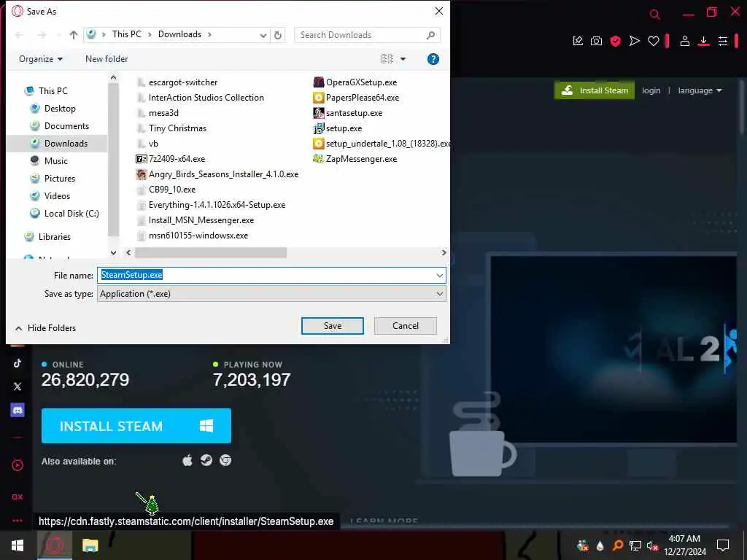Select Local Disk (C:) in the navigation pane
Viewport: 747px width, 560px height.
[71, 214]
